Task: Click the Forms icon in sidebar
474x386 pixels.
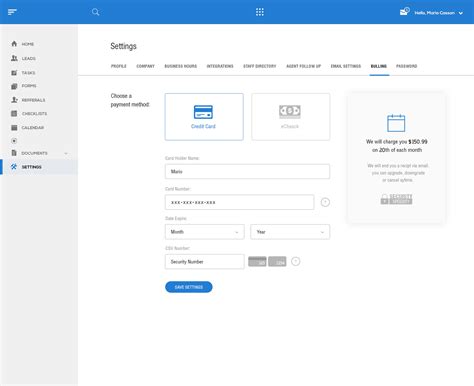Action: [x=14, y=86]
